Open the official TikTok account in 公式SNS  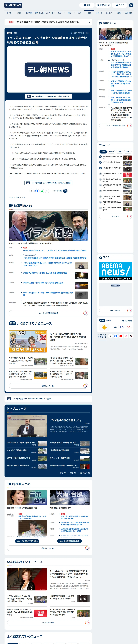(x=131, y=336)
